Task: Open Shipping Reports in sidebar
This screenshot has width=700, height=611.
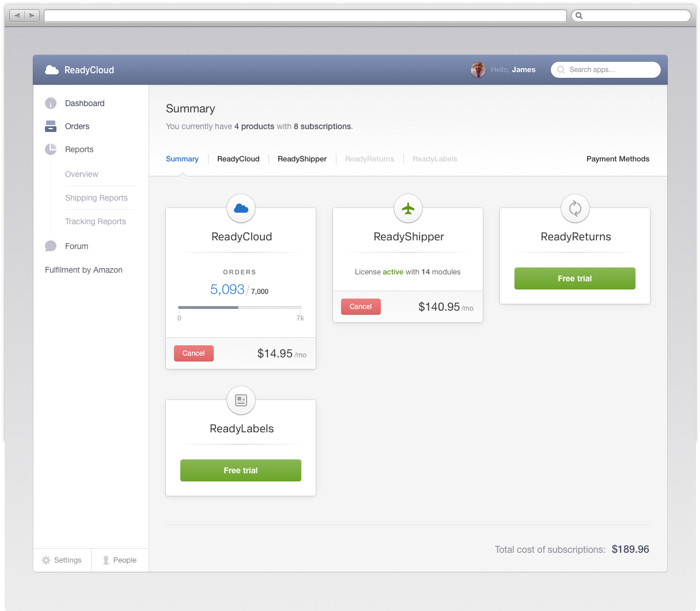Action: (96, 198)
